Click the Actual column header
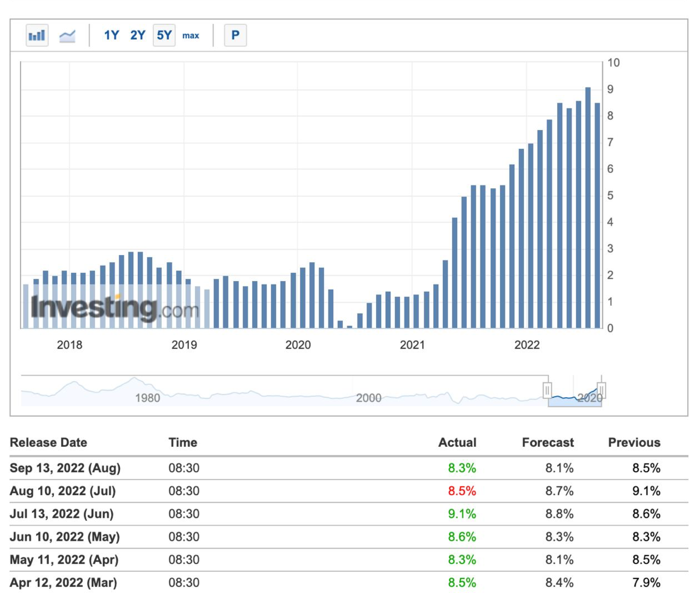The image size is (700, 599). [457, 442]
